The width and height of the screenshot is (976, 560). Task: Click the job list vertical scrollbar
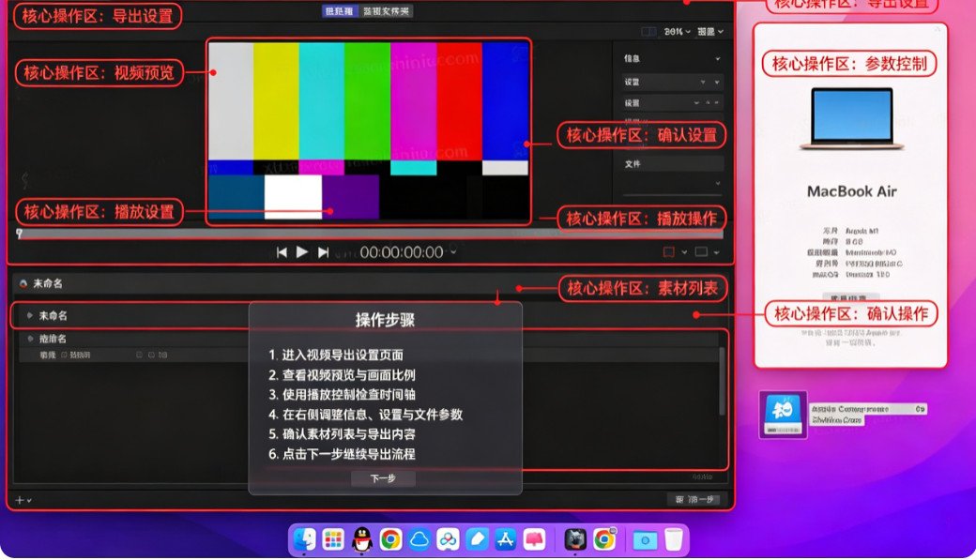click(722, 381)
